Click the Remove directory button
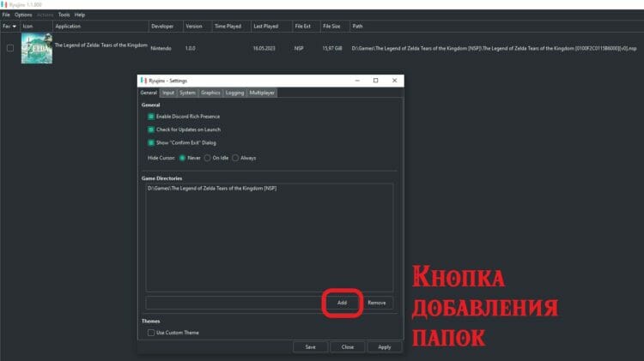644x361 pixels. coord(376,303)
